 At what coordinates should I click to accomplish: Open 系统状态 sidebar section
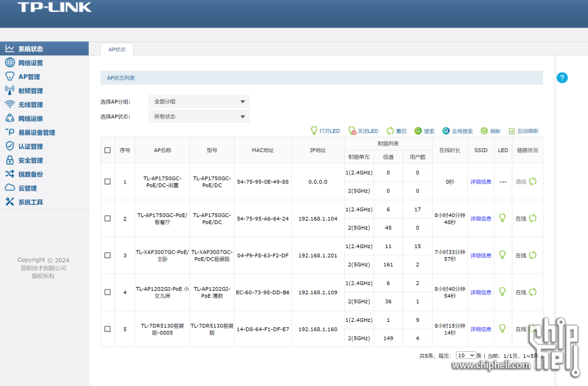tap(44, 49)
